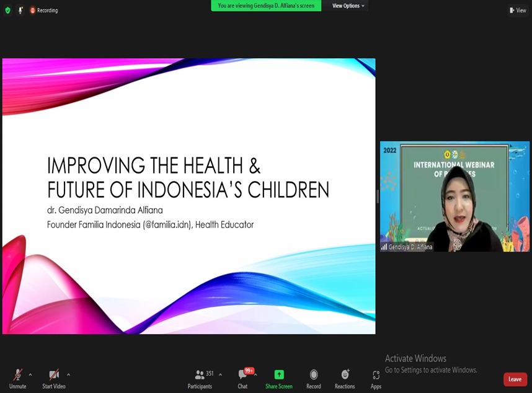Click the Recording indicator
The image size is (532, 393).
(43, 10)
